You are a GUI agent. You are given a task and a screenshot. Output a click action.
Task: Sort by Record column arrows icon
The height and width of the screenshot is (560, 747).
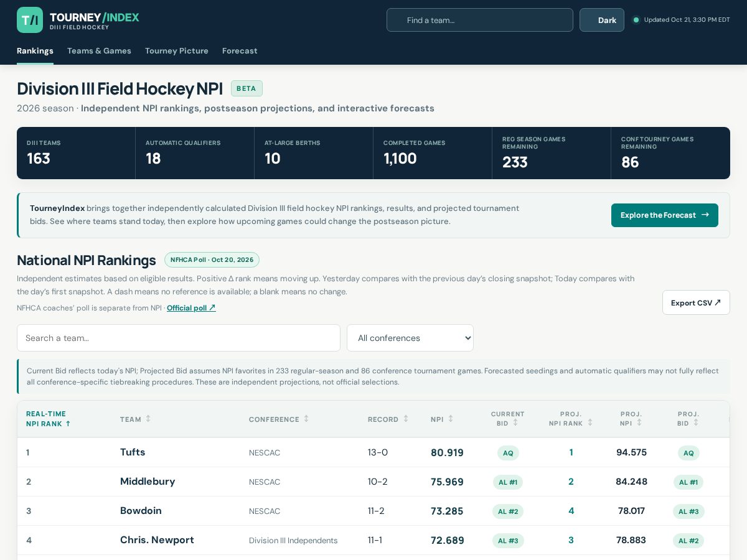[406, 419]
